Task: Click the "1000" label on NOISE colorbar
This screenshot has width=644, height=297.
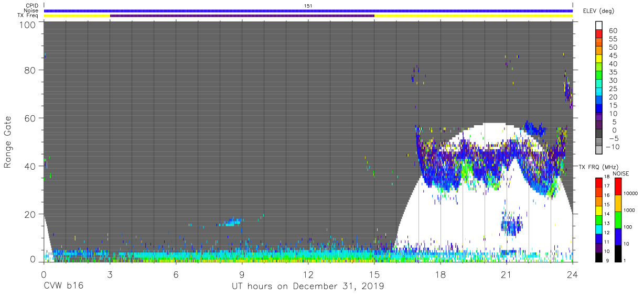Action: pos(629,210)
